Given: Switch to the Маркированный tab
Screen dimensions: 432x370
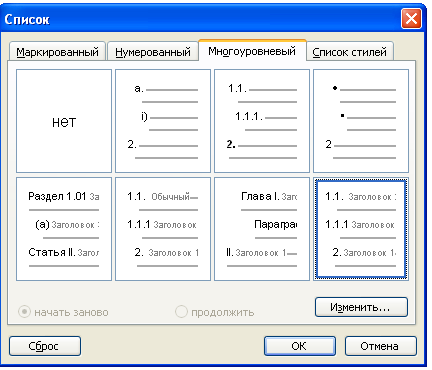Looking at the screenshot, I should pos(57,52).
